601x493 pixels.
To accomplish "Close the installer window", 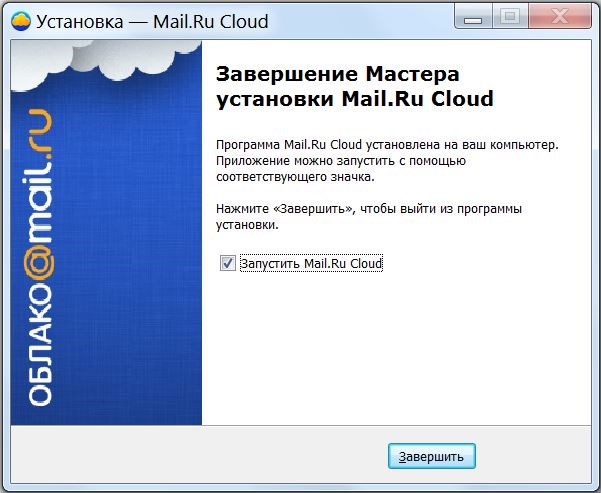I will point(560,16).
